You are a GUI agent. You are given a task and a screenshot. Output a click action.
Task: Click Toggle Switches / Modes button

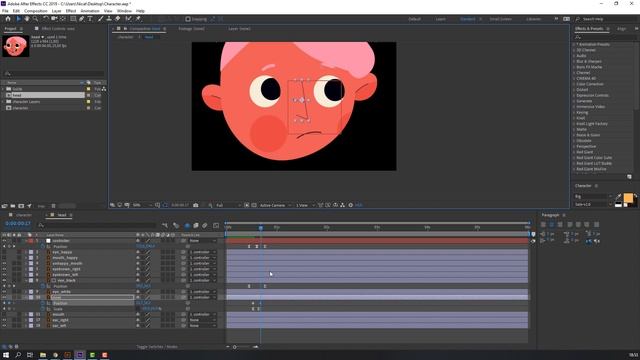[157, 347]
